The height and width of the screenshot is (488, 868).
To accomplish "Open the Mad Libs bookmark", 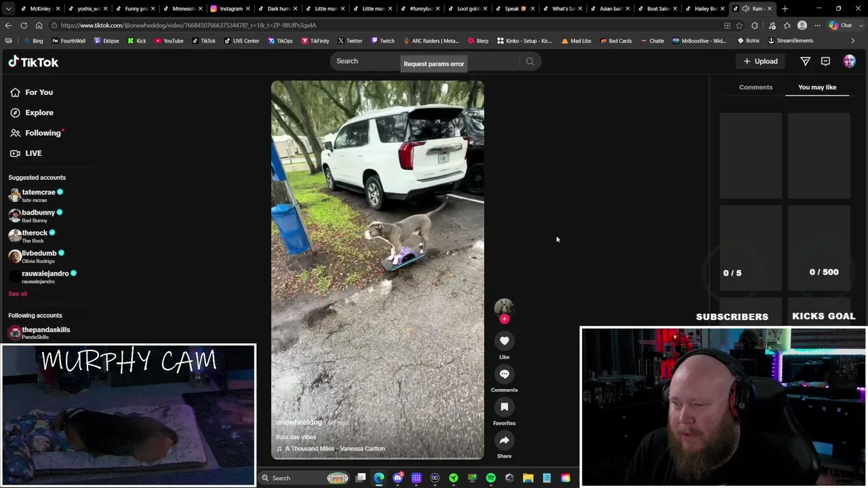I will (x=576, y=41).
